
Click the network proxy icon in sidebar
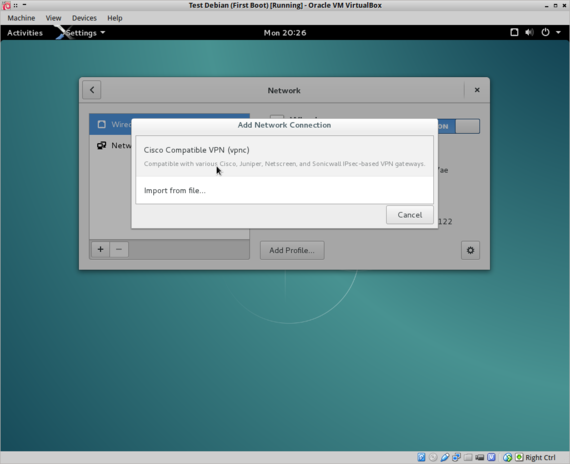click(x=101, y=145)
